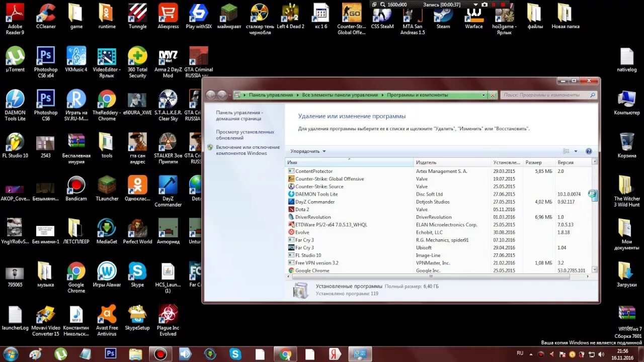Sort programs by Размер column
Viewport: 644px width, 362px height.
pyautogui.click(x=539, y=162)
